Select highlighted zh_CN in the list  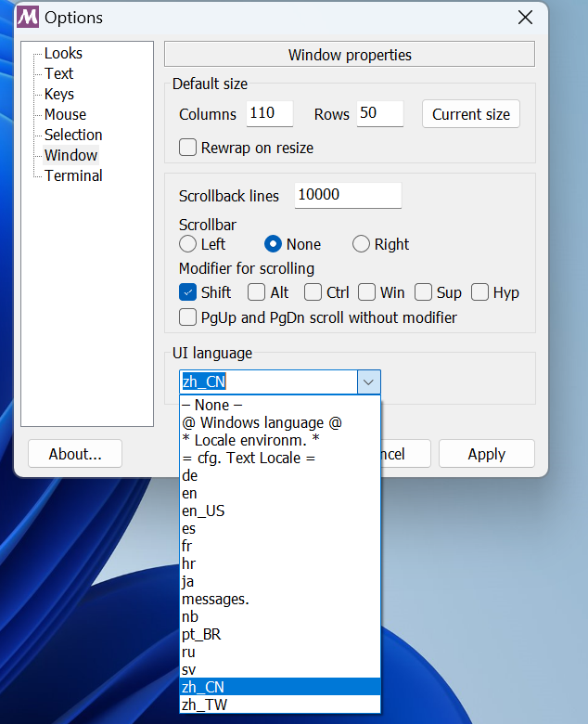(x=280, y=687)
